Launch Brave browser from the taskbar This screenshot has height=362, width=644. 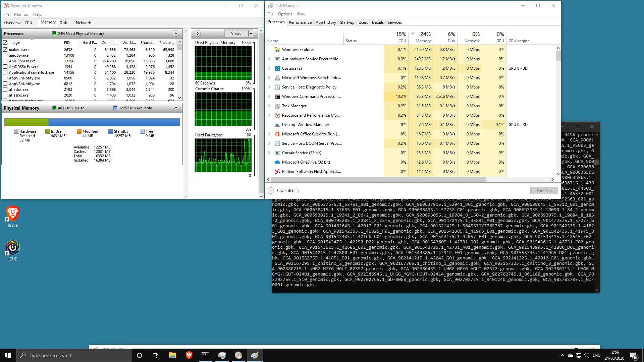(189, 355)
